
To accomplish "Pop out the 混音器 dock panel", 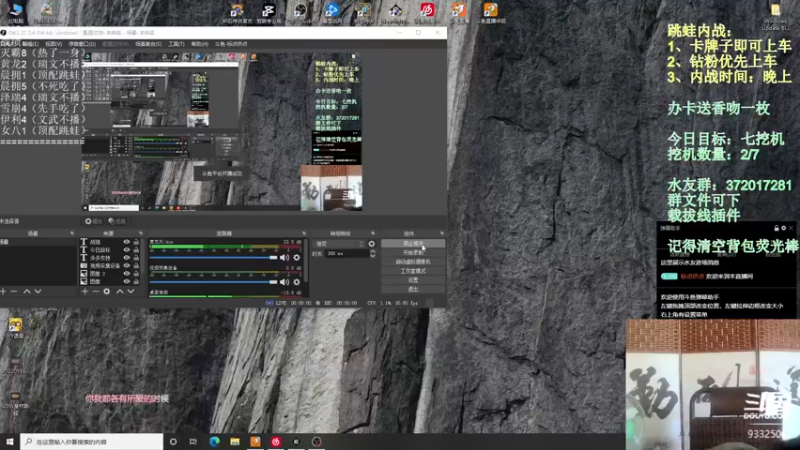I will (304, 233).
